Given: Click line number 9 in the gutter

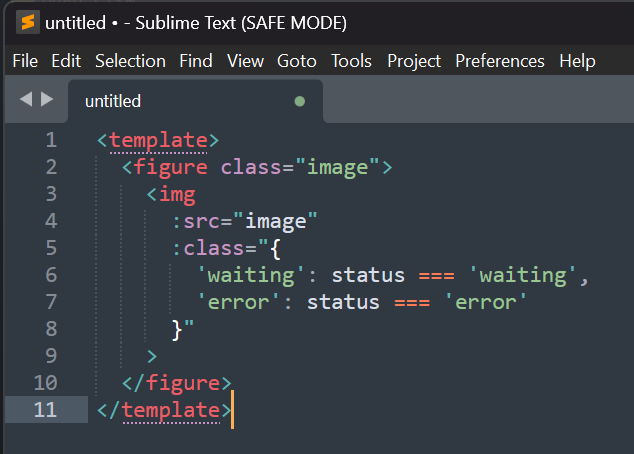Looking at the screenshot, I should click(x=51, y=356).
